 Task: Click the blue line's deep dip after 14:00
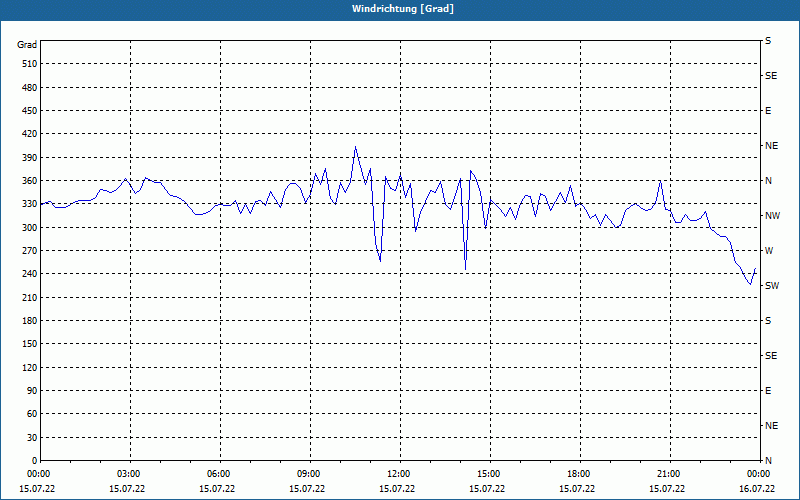pyautogui.click(x=465, y=268)
